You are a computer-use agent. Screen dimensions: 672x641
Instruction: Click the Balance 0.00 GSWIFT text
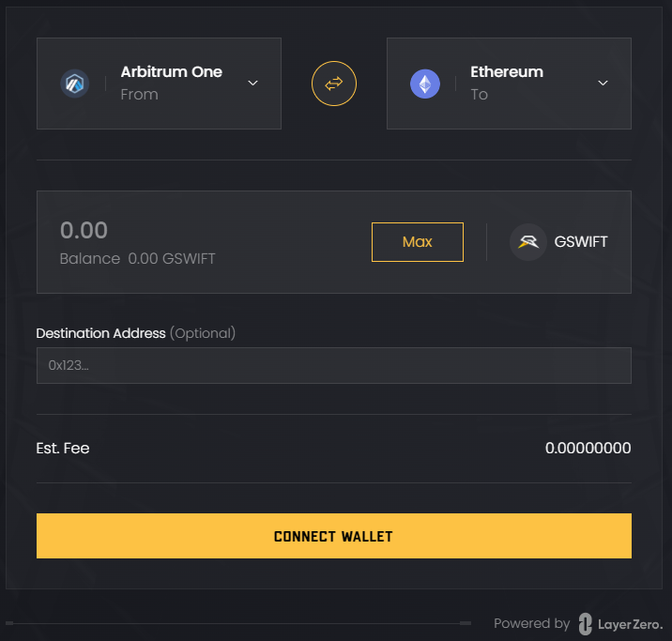(137, 259)
